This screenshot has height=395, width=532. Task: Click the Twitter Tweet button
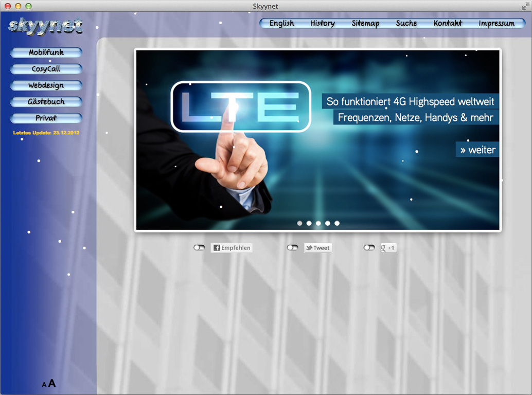coord(317,248)
